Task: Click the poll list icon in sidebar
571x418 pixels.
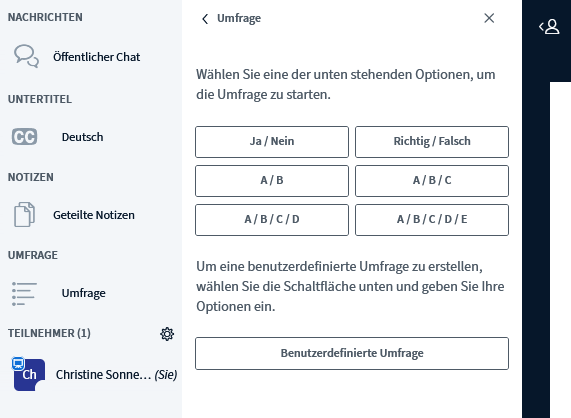Action: pyautogui.click(x=24, y=293)
